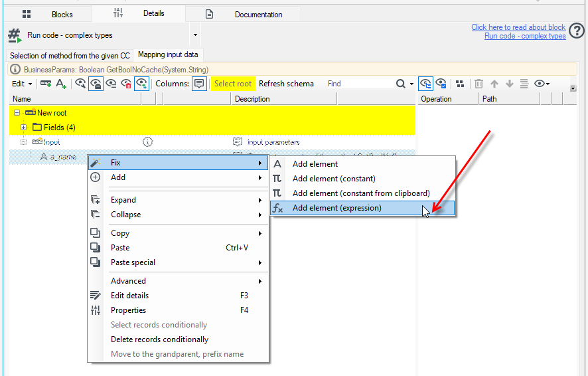Open the Copy submenu

[x=178, y=233]
